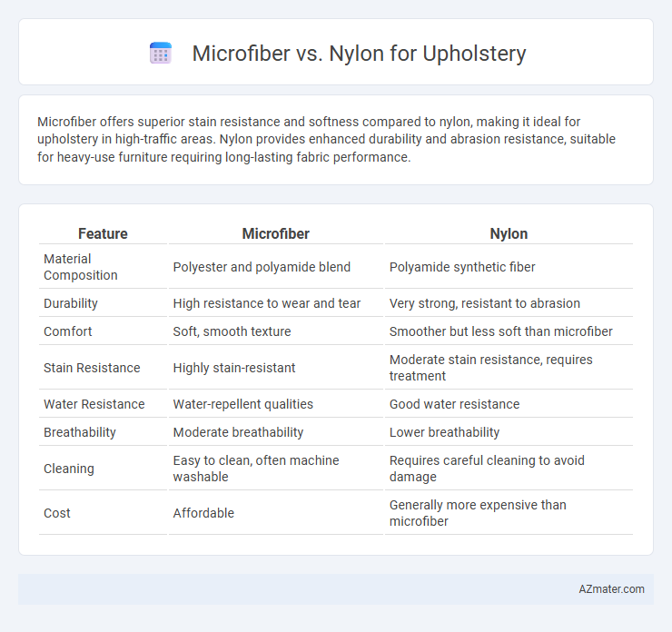Select 'Easy to clean, often machine washable' cell

pyautogui.click(x=256, y=469)
